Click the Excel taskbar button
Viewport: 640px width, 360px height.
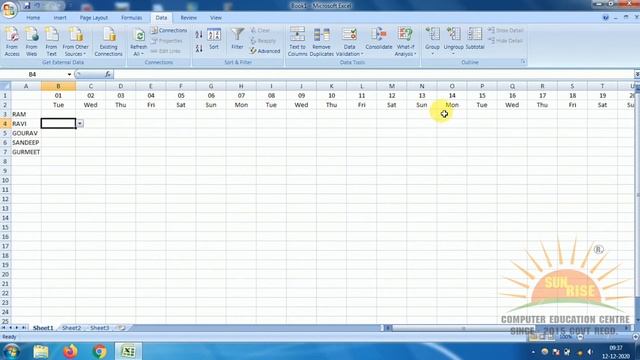tap(128, 351)
